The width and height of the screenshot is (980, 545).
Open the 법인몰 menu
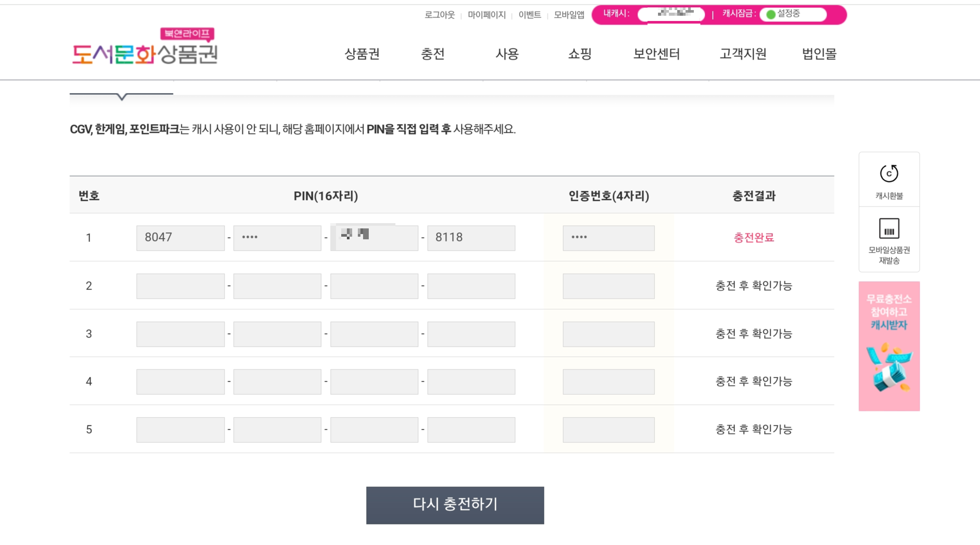[819, 54]
